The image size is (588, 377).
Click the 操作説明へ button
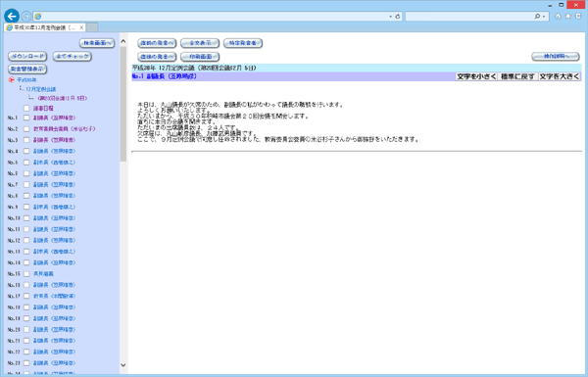pyautogui.click(x=556, y=56)
